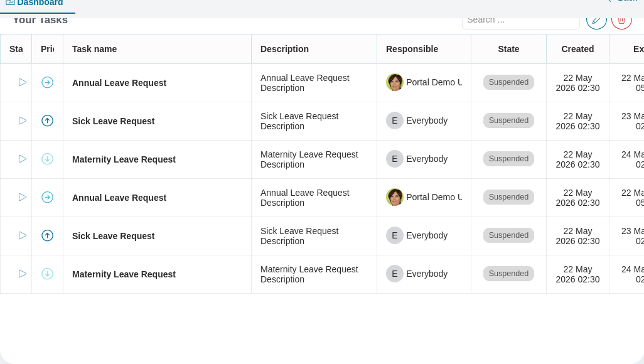The height and width of the screenshot is (364, 644).
Task: Open the first Maternity Leave Request task name
Action: (124, 159)
